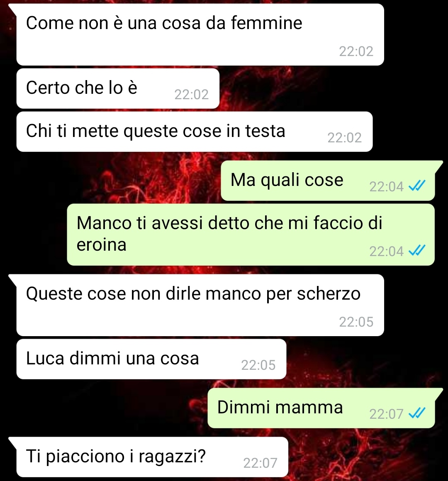
Task: Tap the word 'eroina' in the green bubble
Action: click(102, 245)
